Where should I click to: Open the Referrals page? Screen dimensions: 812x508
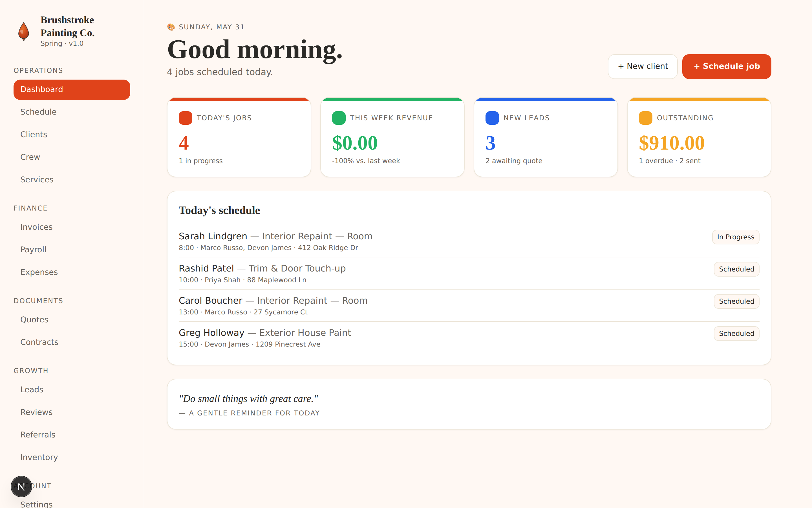[x=72, y=435]
